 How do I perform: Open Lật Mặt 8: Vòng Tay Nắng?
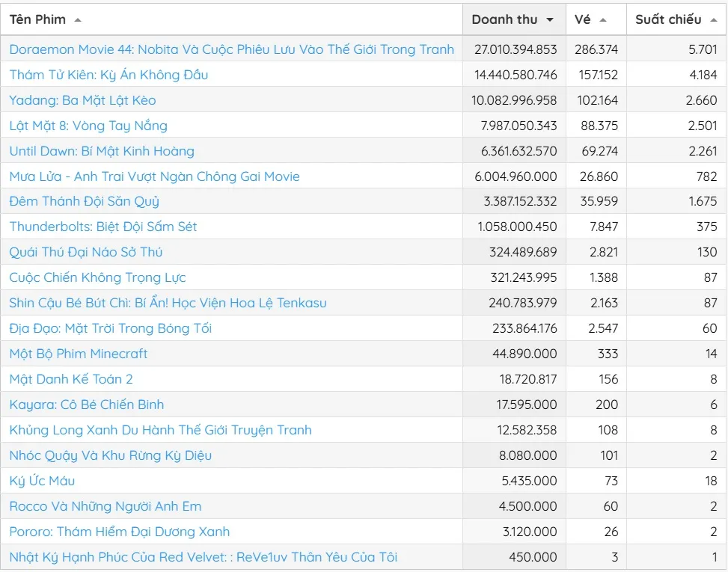click(88, 126)
